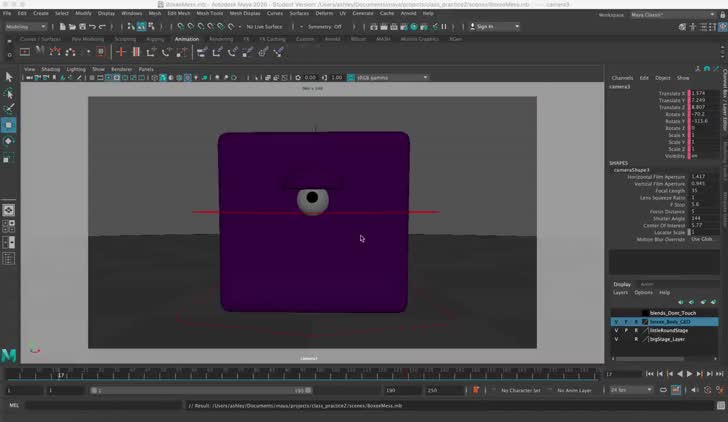
Task: Click the blends_Dont_Touch layer color swatch
Action: pos(645,313)
